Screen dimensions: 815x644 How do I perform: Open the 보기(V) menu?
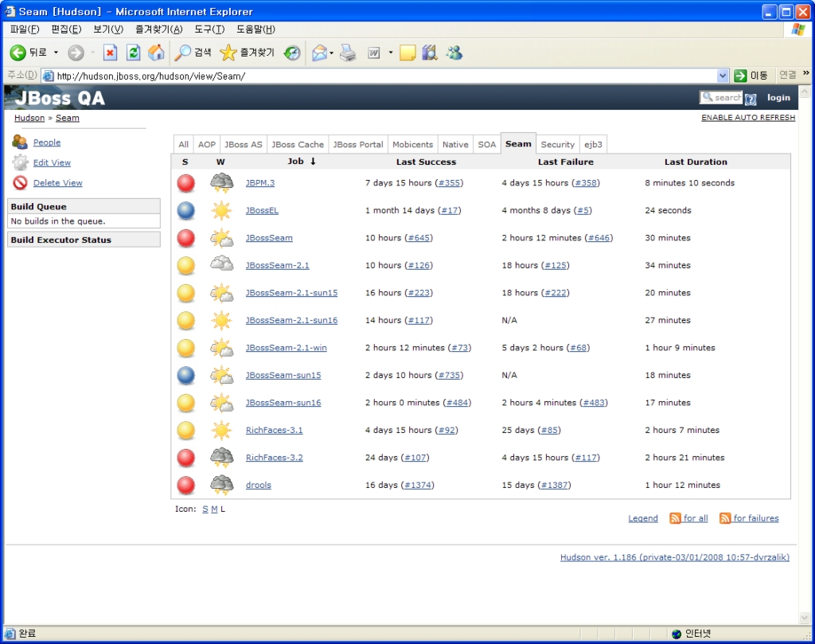[108, 29]
